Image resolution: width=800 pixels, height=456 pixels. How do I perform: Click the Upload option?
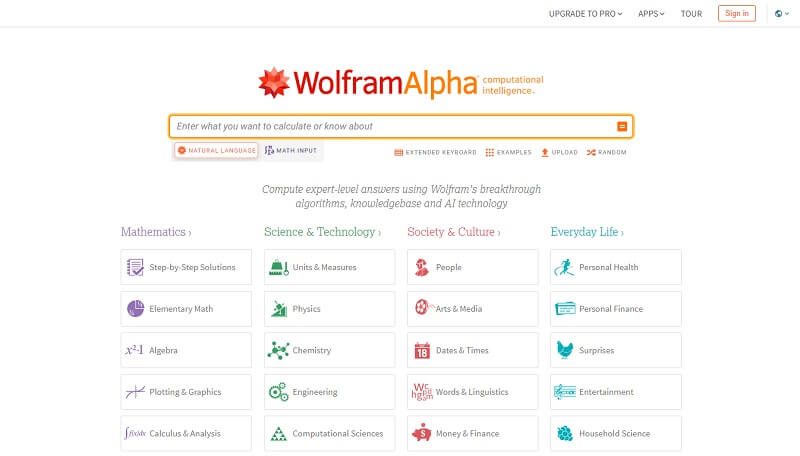point(559,152)
